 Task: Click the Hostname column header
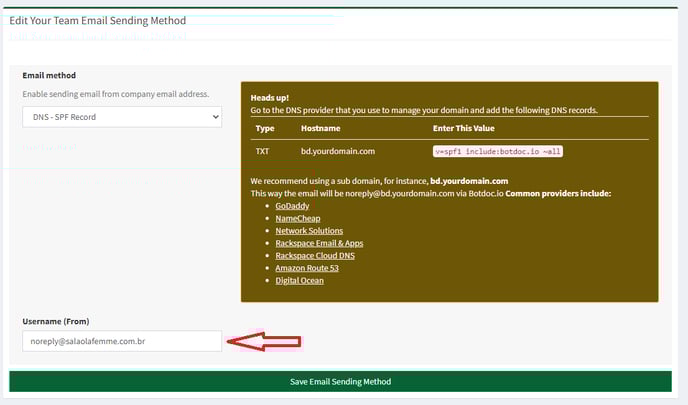(x=321, y=128)
